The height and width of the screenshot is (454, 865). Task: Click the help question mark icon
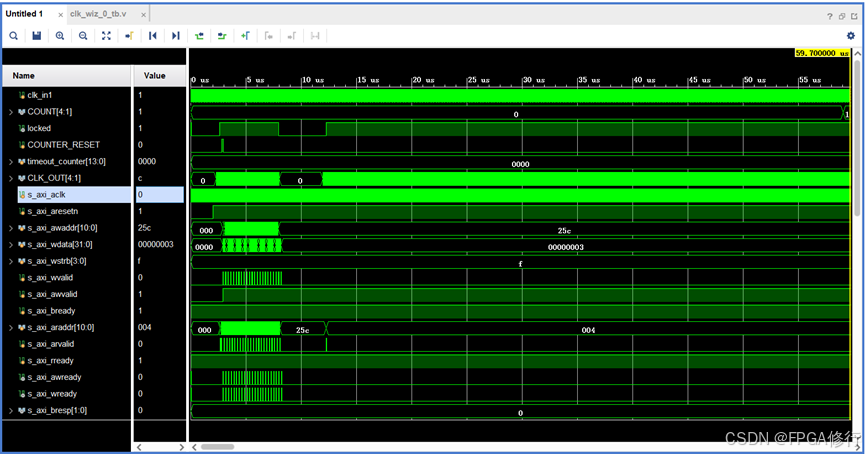830,16
